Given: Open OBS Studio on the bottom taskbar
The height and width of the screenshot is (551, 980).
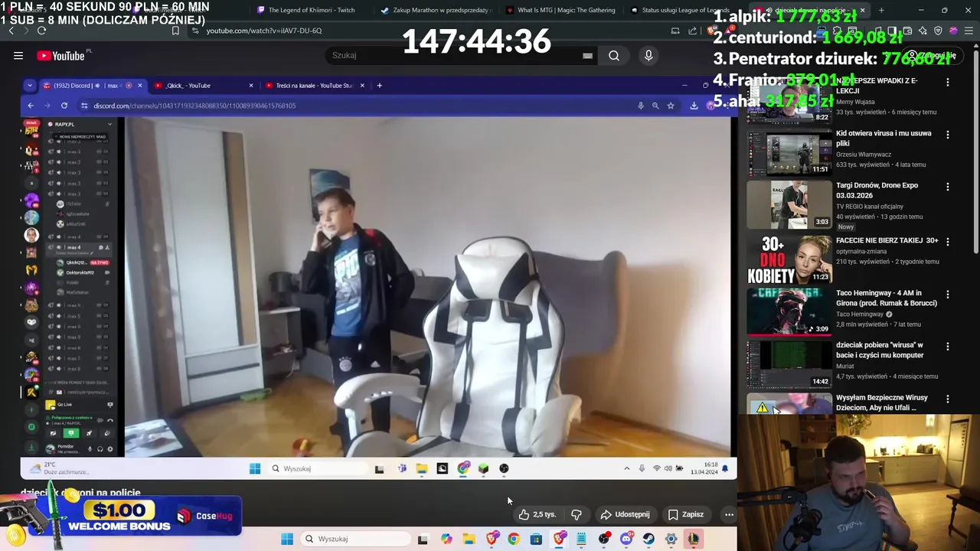Looking at the screenshot, I should click(604, 539).
